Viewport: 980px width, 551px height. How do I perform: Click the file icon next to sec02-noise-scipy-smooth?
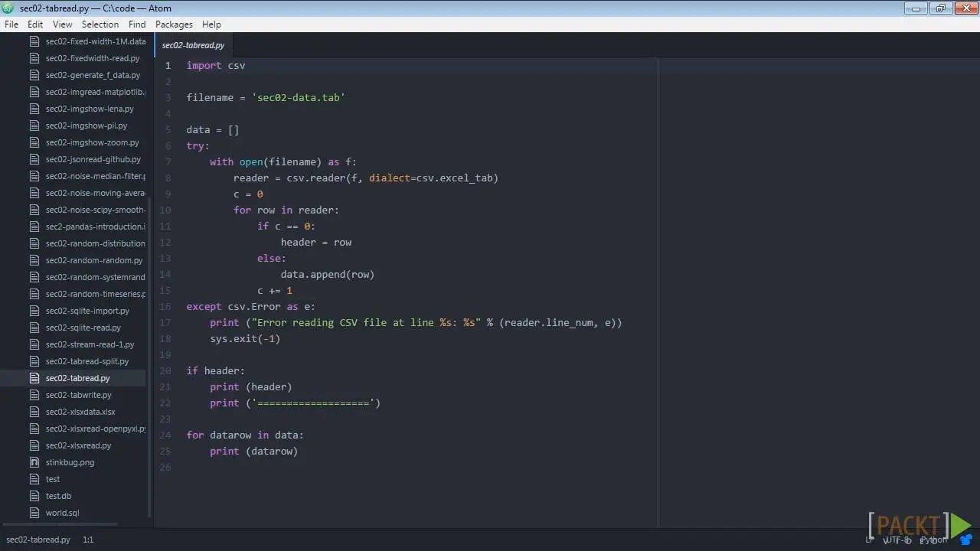pos(34,210)
